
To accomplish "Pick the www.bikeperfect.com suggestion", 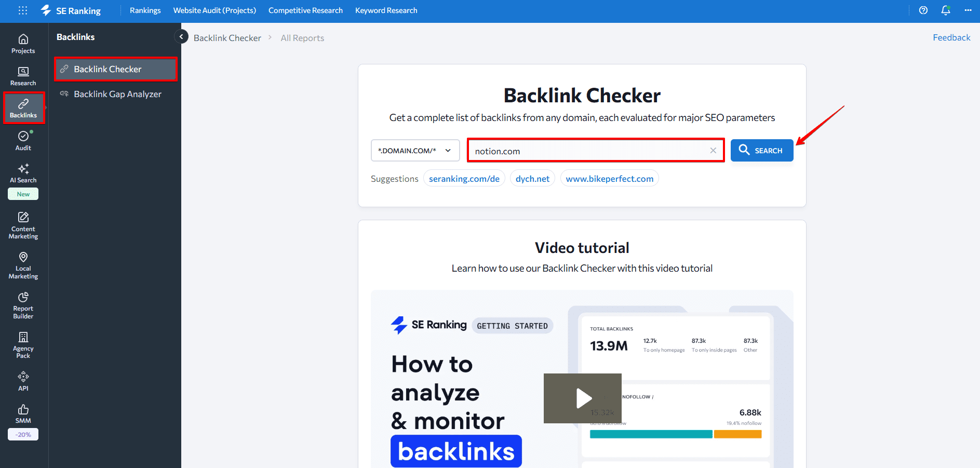I will [x=610, y=179].
